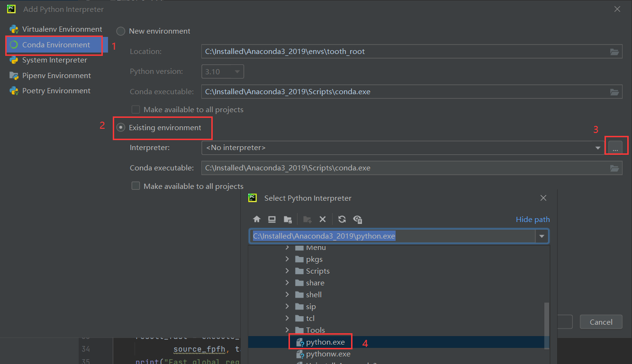Open the Python version 3.10 dropdown
Screen dimensions: 632x364
223,71
